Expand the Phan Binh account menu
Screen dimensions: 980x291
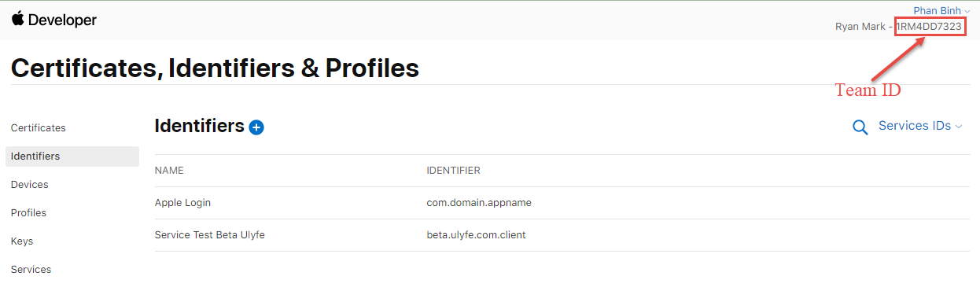[941, 10]
